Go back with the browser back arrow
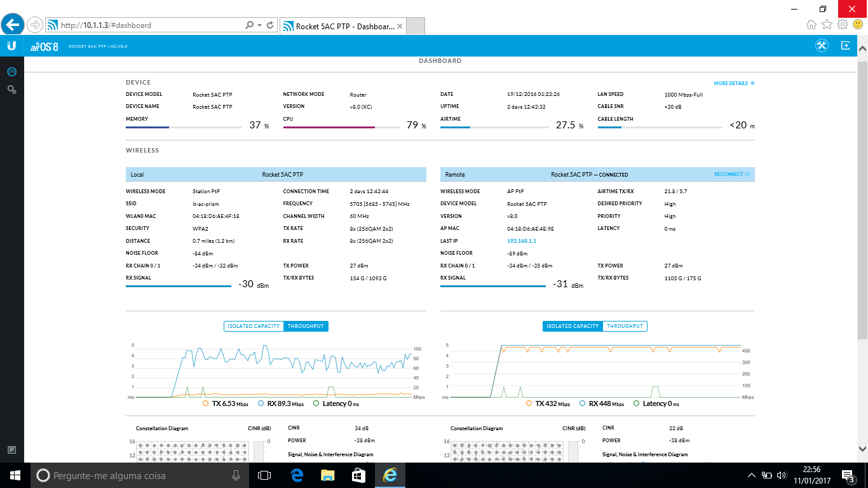 [x=13, y=25]
